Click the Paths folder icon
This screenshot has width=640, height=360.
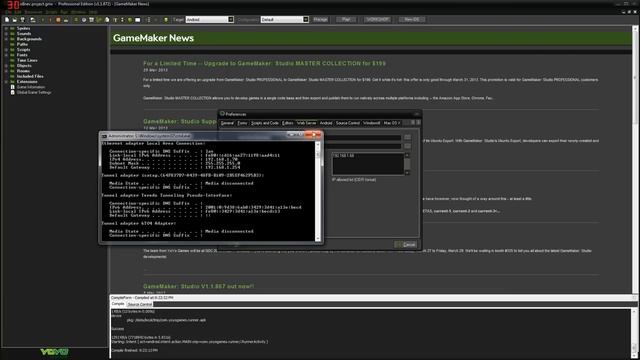point(12,44)
